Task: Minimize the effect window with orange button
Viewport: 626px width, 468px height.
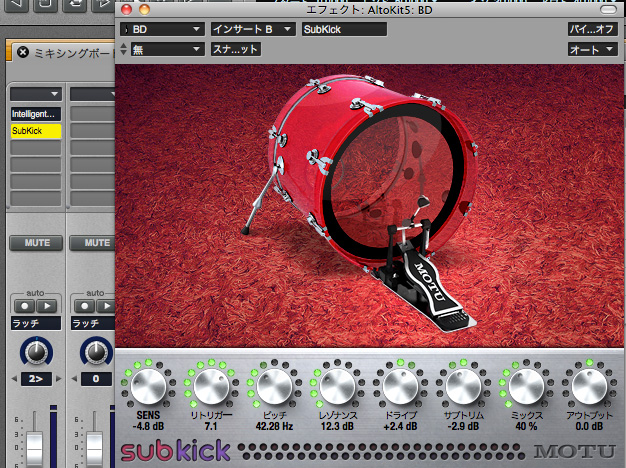Action: click(144, 10)
